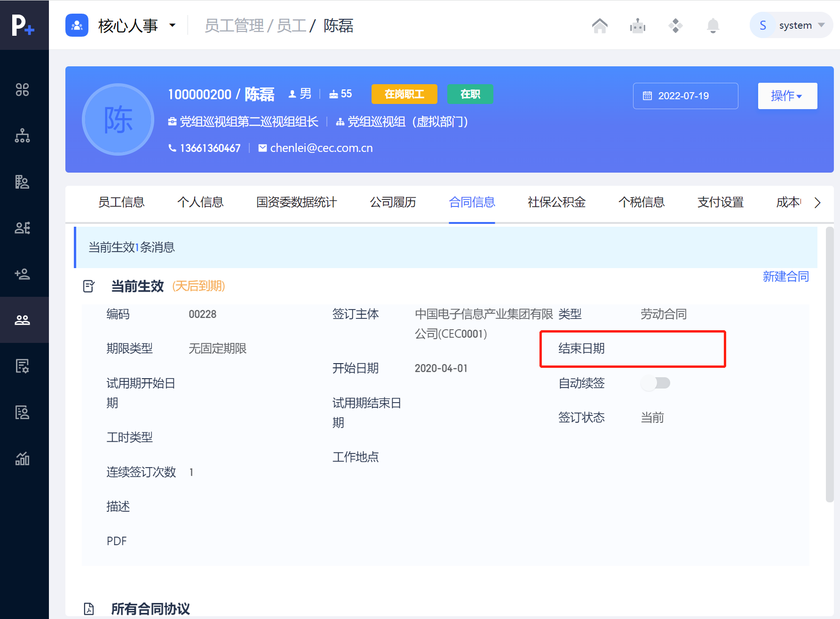Switch to the 个税信息 tab
Image resolution: width=840 pixels, height=619 pixels.
(x=641, y=202)
